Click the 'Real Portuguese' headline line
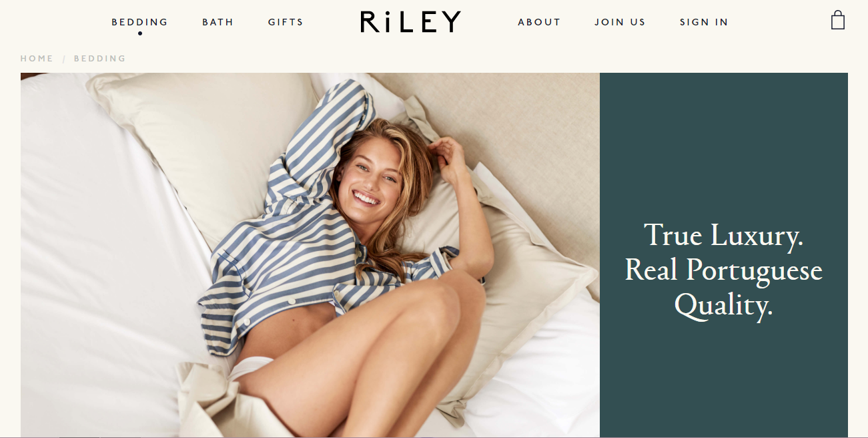The width and height of the screenshot is (868, 438). [x=723, y=270]
